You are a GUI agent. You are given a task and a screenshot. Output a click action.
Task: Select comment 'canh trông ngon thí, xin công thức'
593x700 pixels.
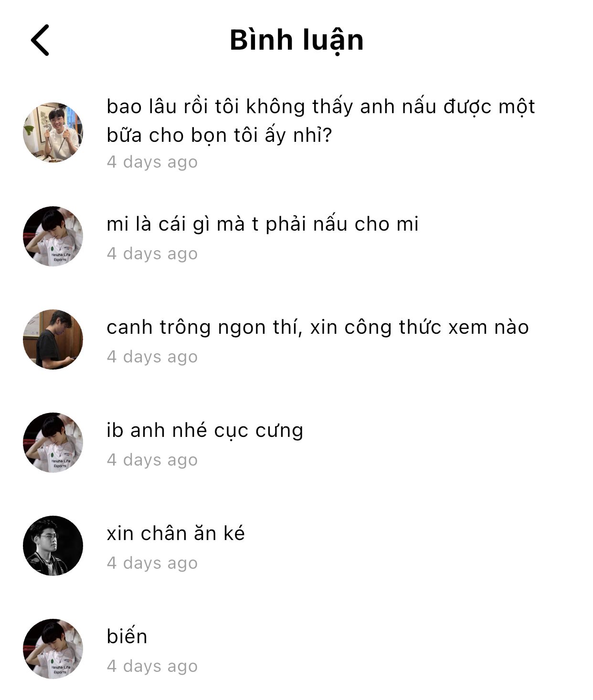click(318, 328)
